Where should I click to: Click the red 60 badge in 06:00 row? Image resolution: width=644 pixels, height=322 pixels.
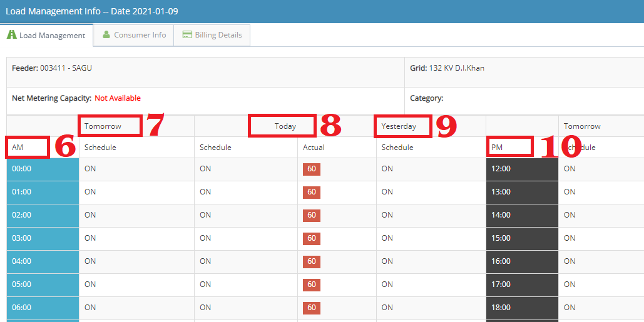click(x=311, y=308)
